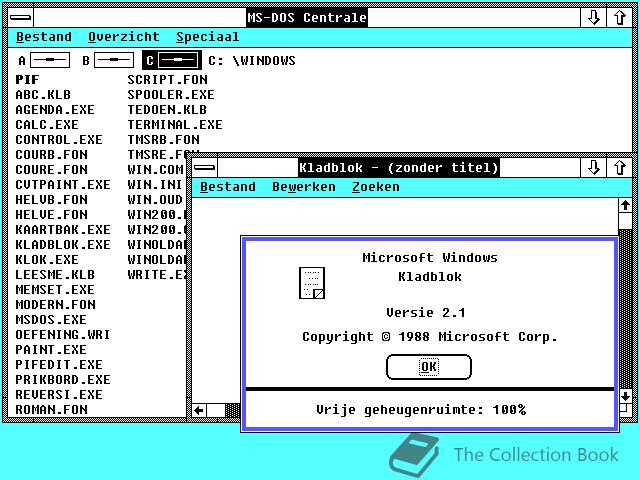The image size is (640, 480).
Task: Select HELVB.FON in file list
Action: tap(51, 200)
